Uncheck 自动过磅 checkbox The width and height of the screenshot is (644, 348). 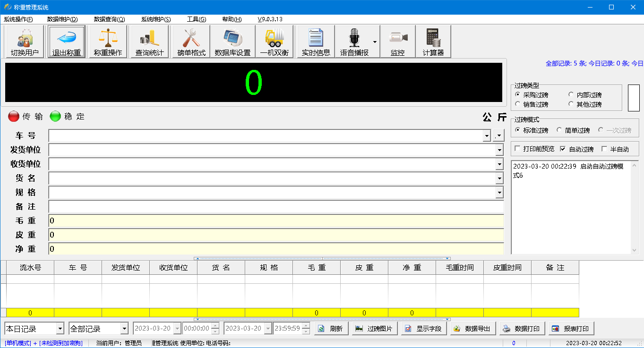[576, 149]
